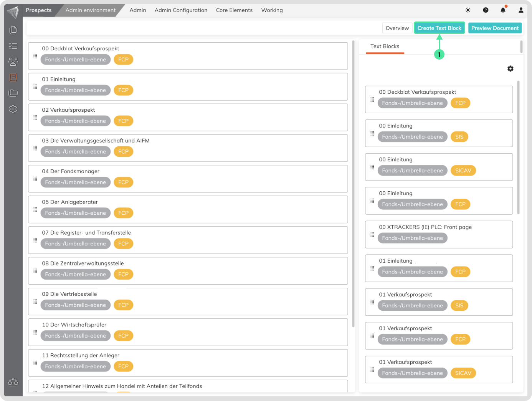Select the Text Blocks tab
The height and width of the screenshot is (401, 532).
(385, 46)
